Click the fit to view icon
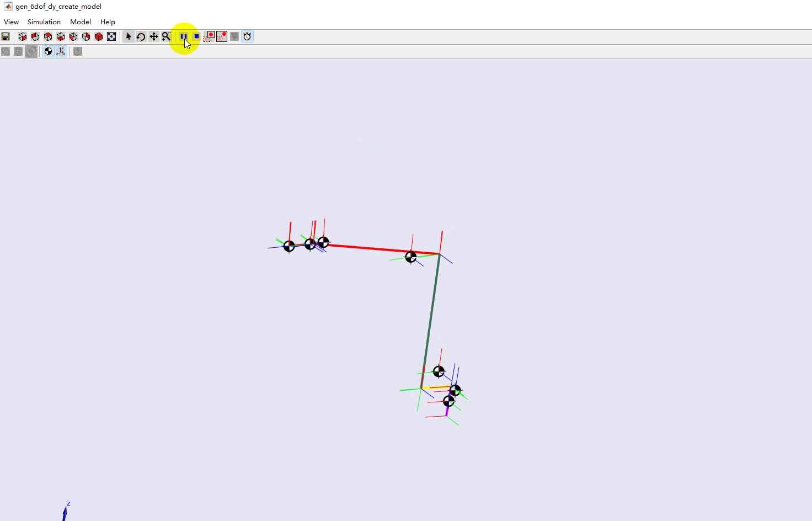812x521 pixels. click(x=111, y=36)
